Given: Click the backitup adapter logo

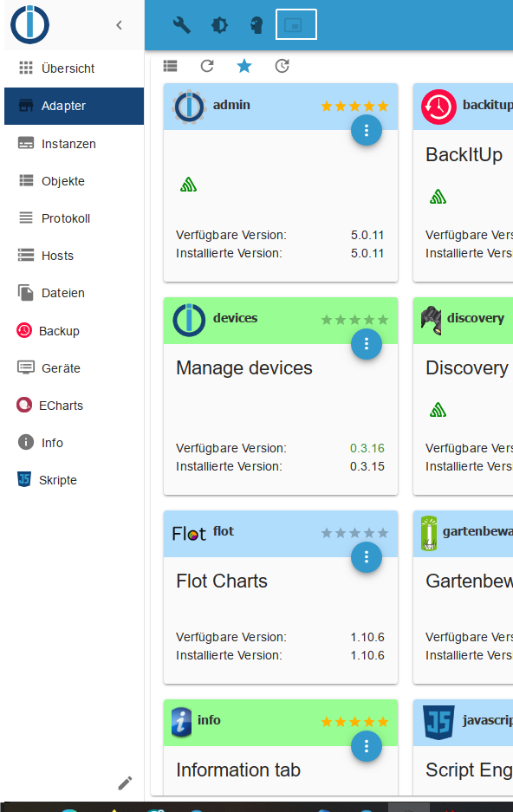Looking at the screenshot, I should click(438, 107).
